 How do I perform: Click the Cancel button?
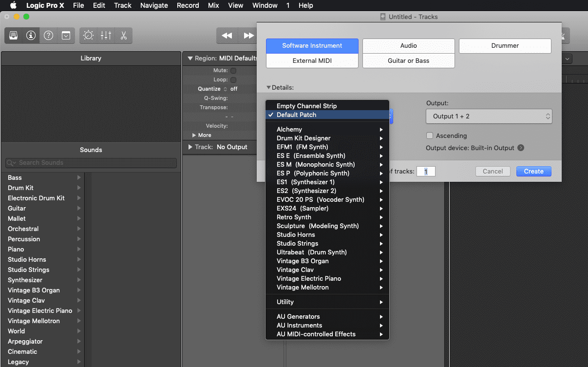(493, 172)
